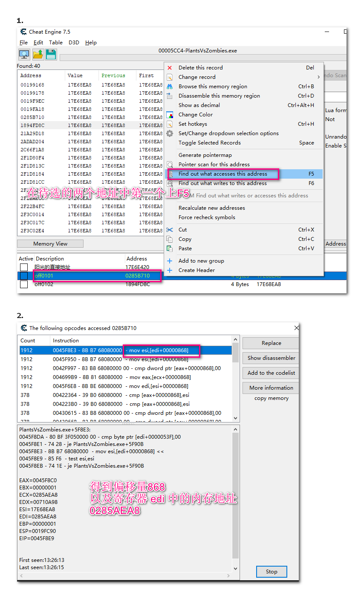
Task: Toggle Active checkbox for off0101
Action: 24,276
